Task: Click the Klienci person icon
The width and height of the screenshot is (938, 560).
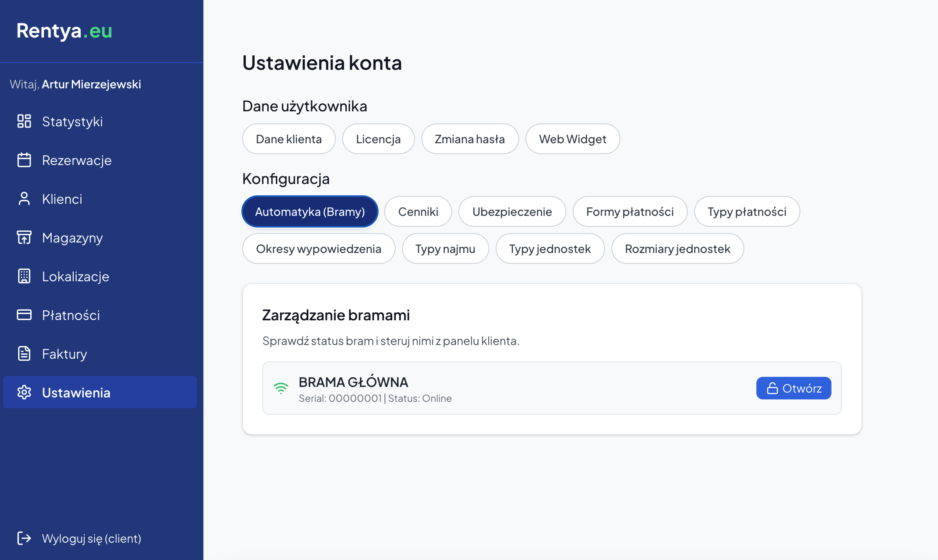Action: (24, 199)
